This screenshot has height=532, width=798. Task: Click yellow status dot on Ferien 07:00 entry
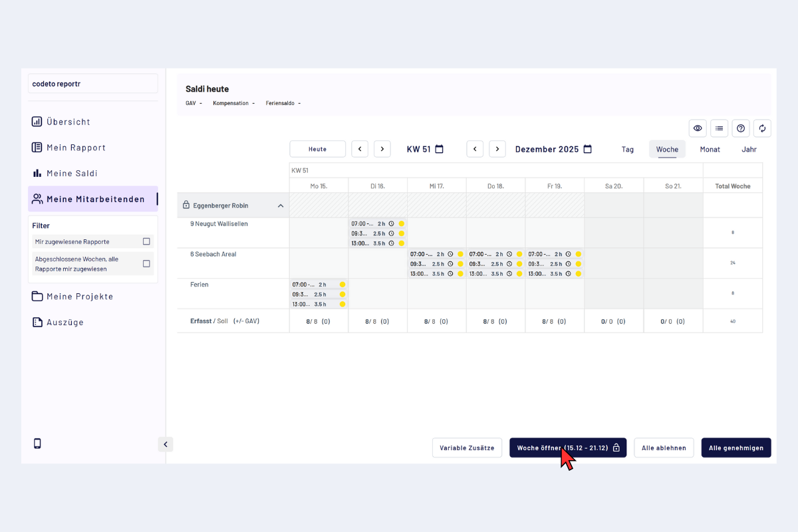pyautogui.click(x=342, y=285)
